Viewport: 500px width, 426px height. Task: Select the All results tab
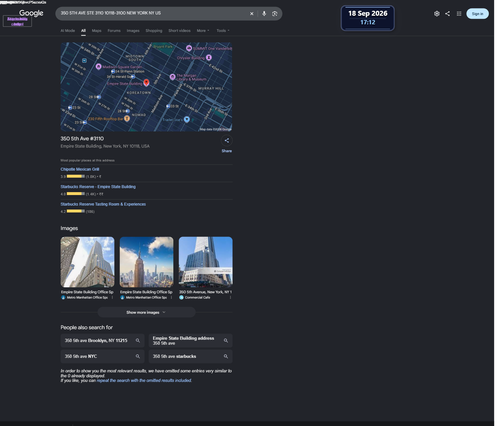83,30
